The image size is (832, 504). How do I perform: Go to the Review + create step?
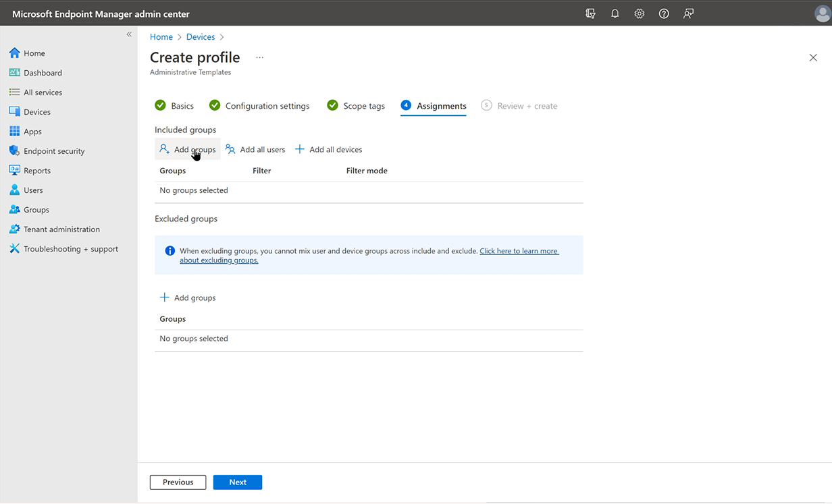519,106
